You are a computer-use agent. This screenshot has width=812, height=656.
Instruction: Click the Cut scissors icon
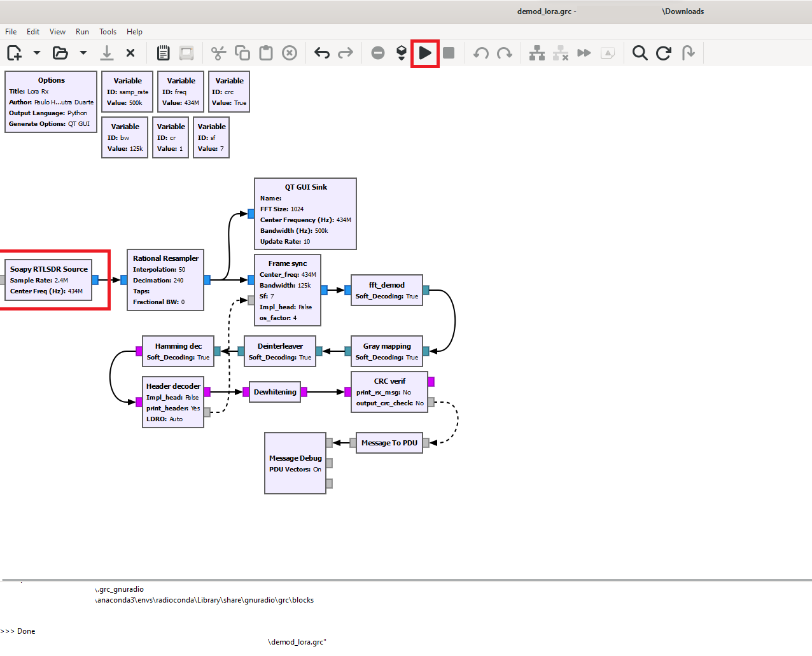218,53
